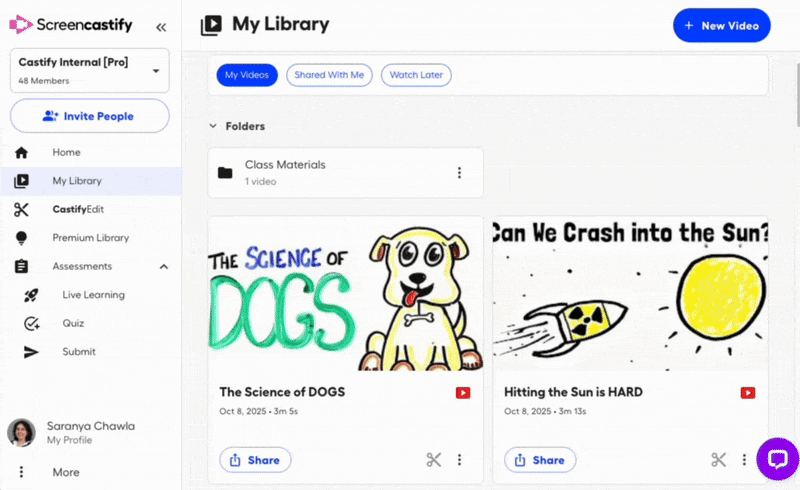Click the Screencastify logo
800x490 pixels.
71,24
